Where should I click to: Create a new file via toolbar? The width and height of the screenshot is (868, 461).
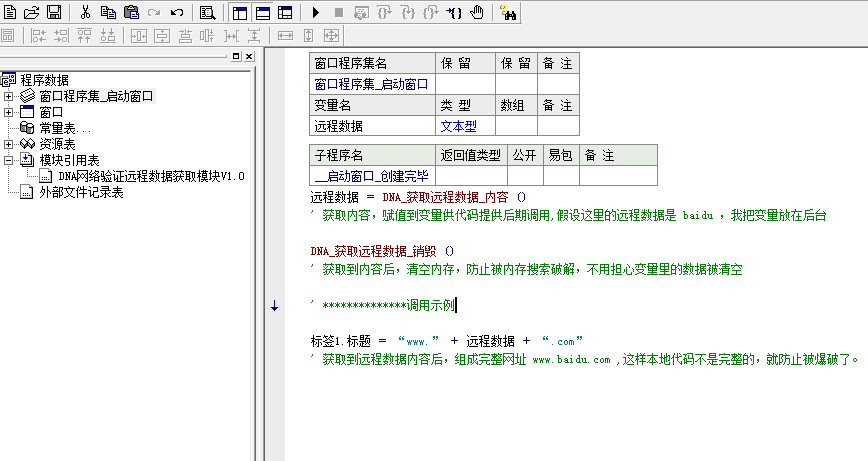click(10, 12)
